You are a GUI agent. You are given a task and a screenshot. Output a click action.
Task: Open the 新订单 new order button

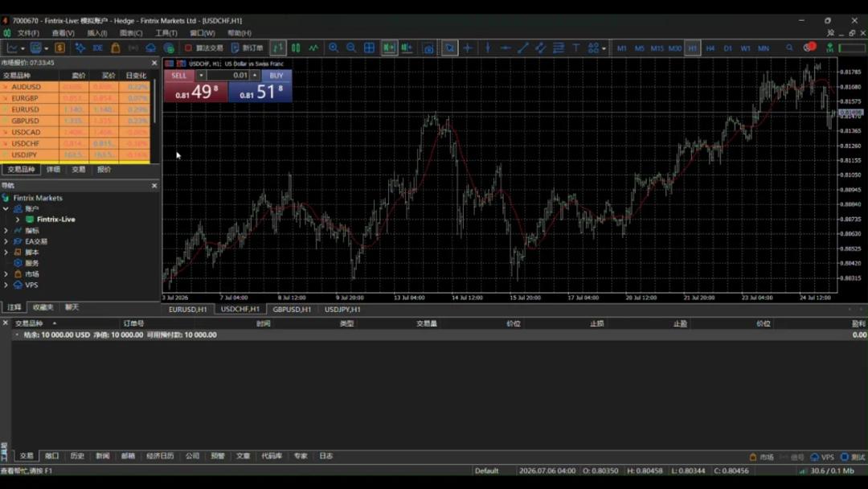coord(248,48)
